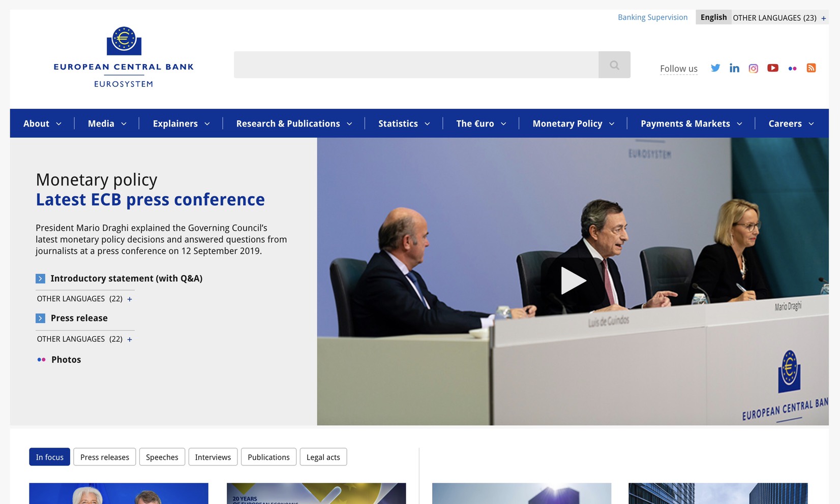
Task: Expand the About menu
Action: [x=42, y=123]
